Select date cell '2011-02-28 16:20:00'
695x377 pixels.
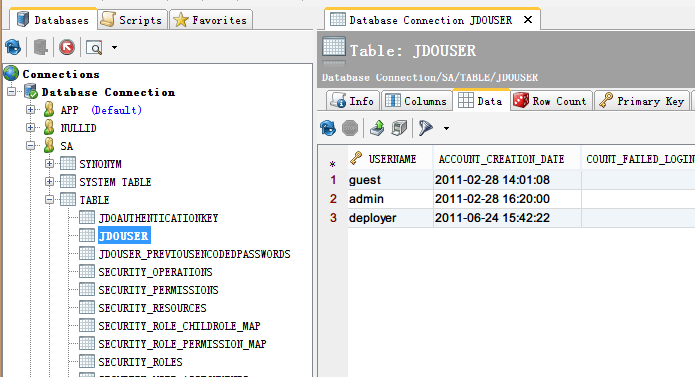507,199
